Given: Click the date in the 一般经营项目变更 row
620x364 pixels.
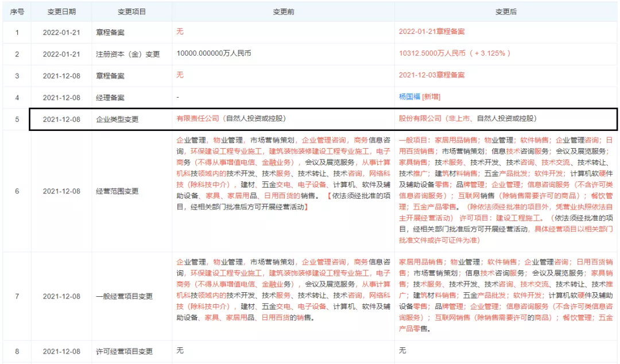Looking at the screenshot, I should (61, 296).
